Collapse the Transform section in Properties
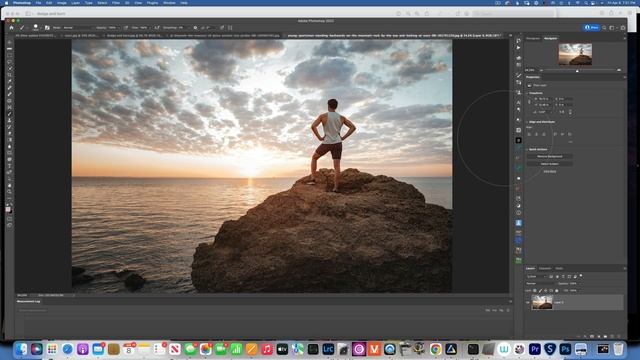The image size is (640, 360). (x=527, y=93)
